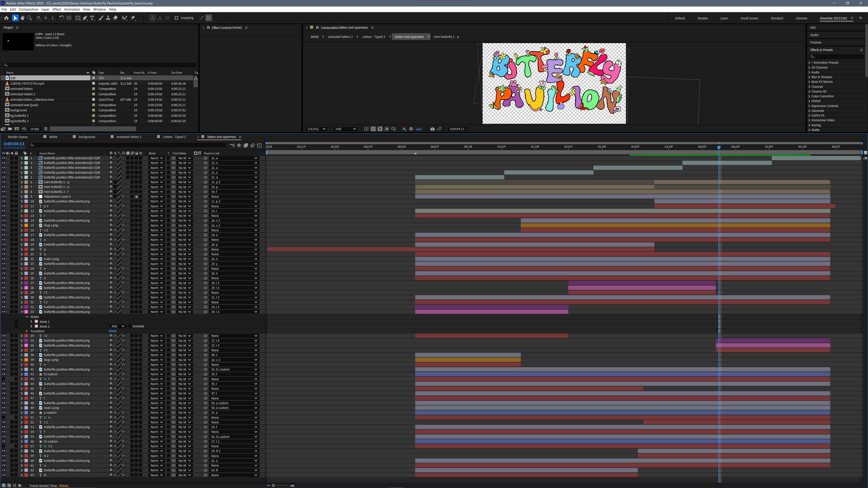Expand the Transform group of layer 33

click(26, 331)
